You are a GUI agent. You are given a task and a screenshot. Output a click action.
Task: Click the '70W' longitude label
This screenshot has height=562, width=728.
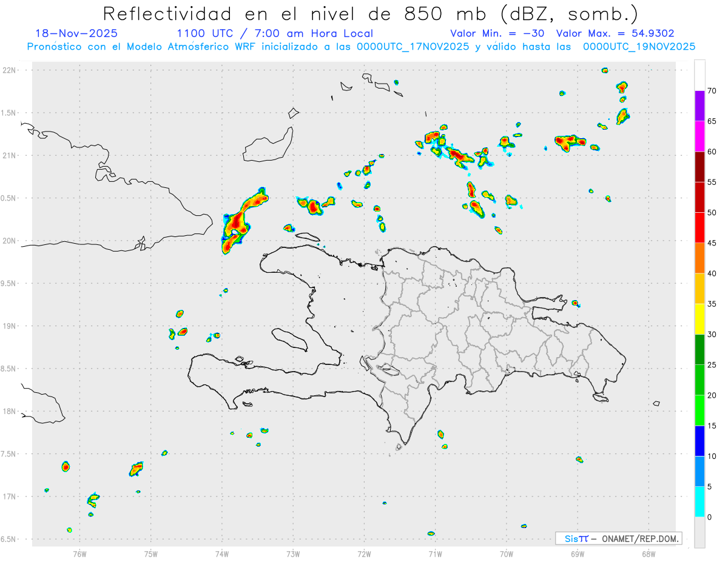click(x=507, y=553)
